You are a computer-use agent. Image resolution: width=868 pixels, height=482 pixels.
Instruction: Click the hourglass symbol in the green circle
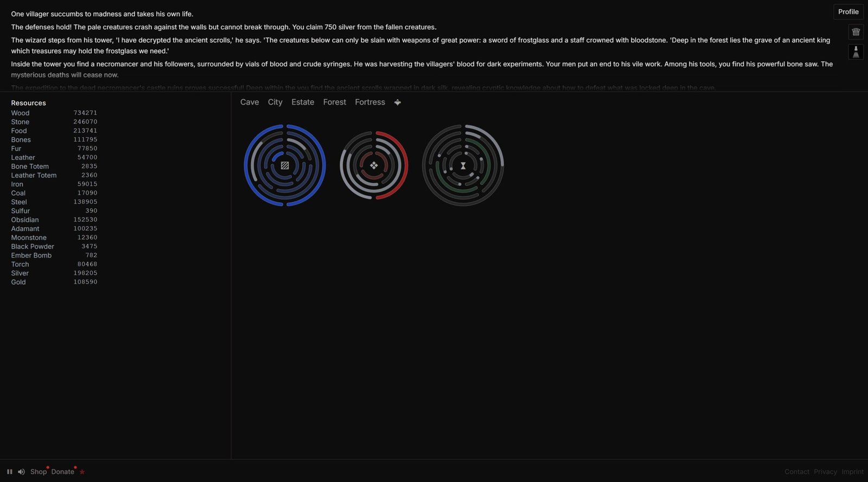pos(463,166)
